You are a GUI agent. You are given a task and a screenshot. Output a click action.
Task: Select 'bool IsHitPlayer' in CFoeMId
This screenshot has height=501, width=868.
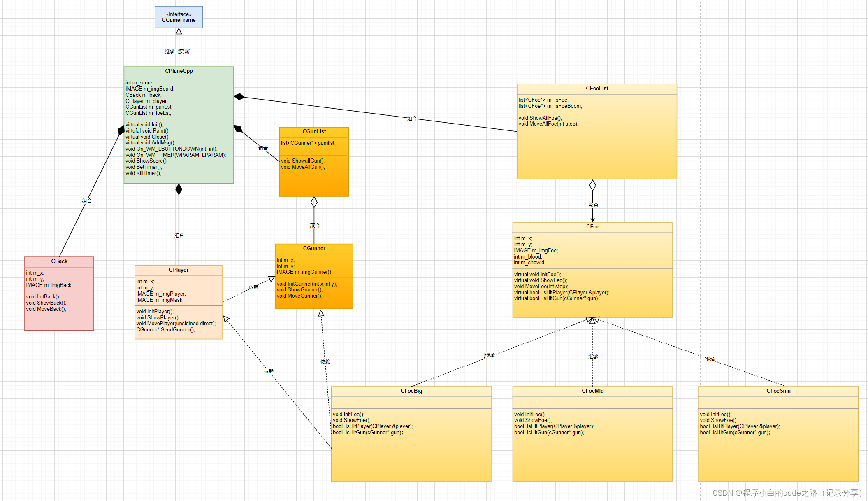tap(554, 426)
